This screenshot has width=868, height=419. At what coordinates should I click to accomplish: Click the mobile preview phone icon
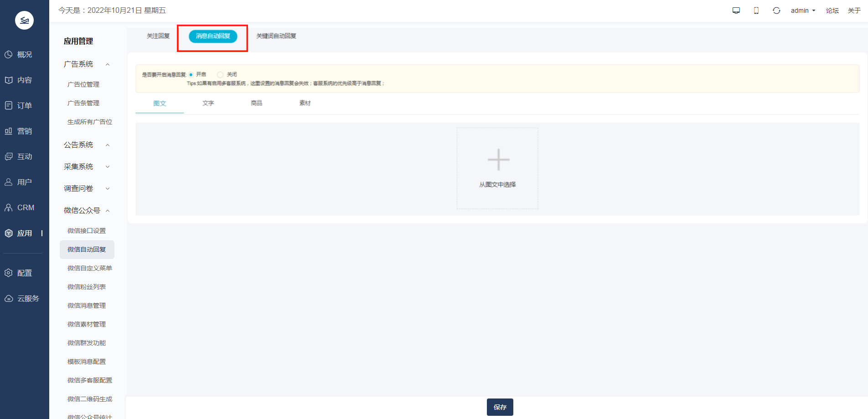point(756,10)
